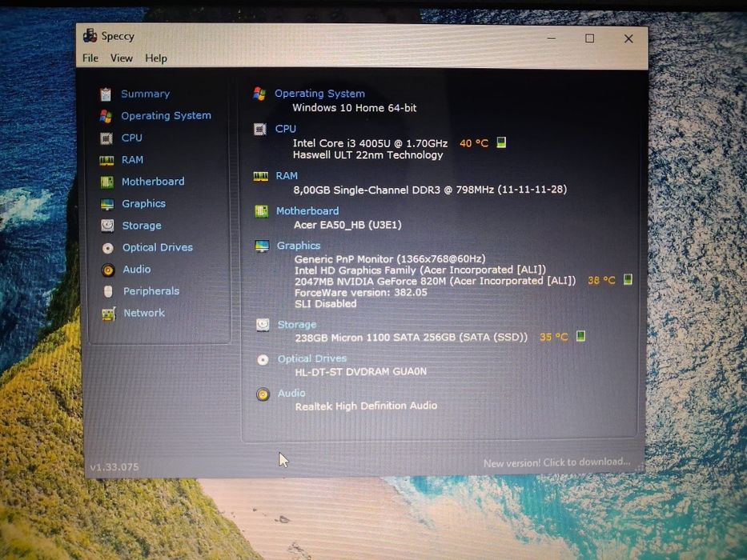Open the View menu

[x=122, y=58]
